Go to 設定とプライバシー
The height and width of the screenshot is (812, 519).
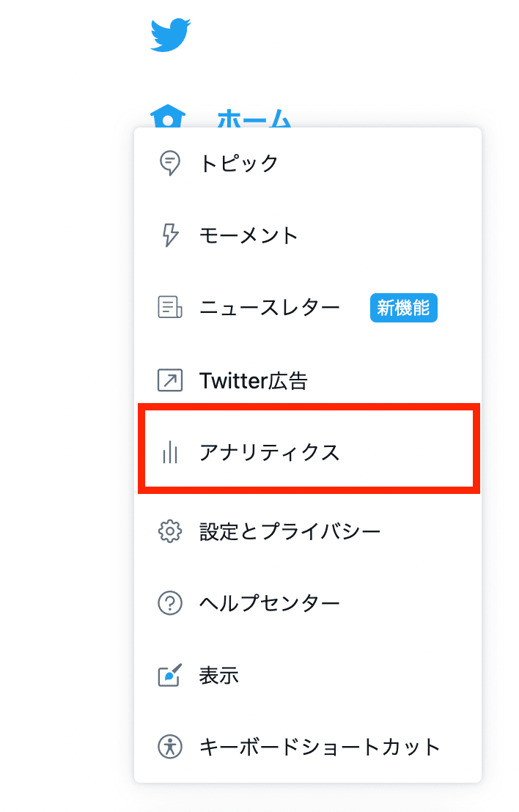click(x=290, y=531)
